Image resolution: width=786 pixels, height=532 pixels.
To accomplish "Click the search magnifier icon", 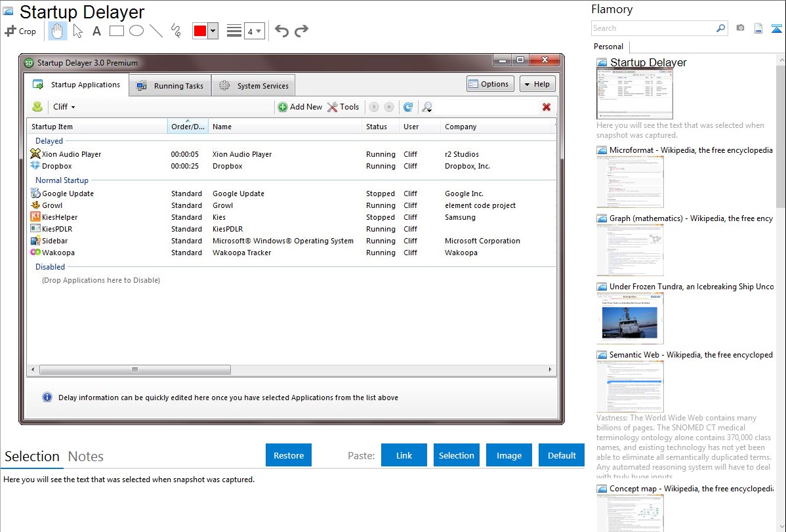I will [x=720, y=28].
